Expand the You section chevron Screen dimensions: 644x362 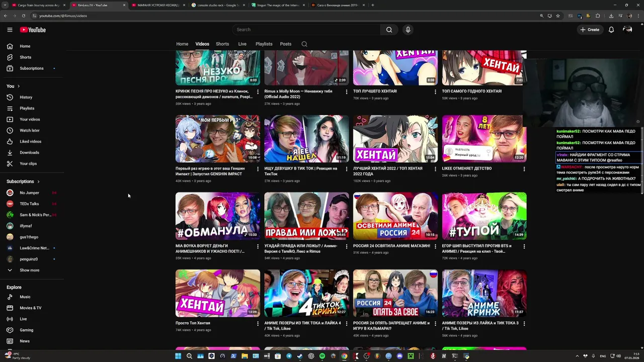pyautogui.click(x=19, y=86)
